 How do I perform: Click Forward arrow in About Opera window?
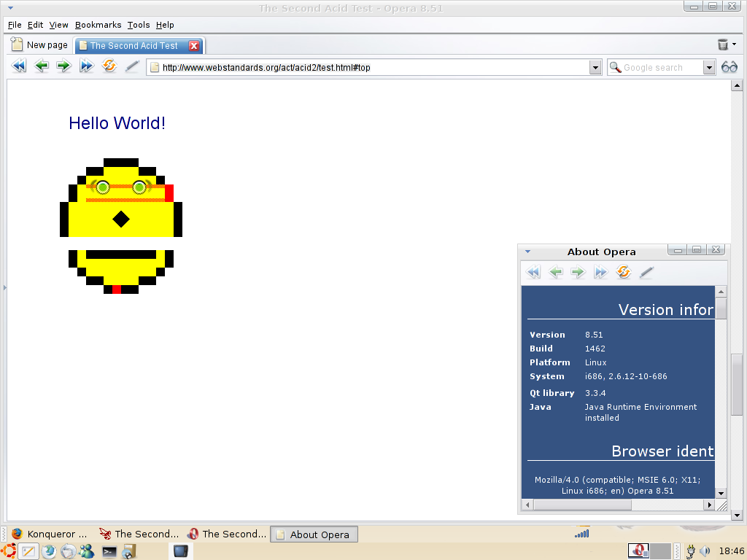578,272
